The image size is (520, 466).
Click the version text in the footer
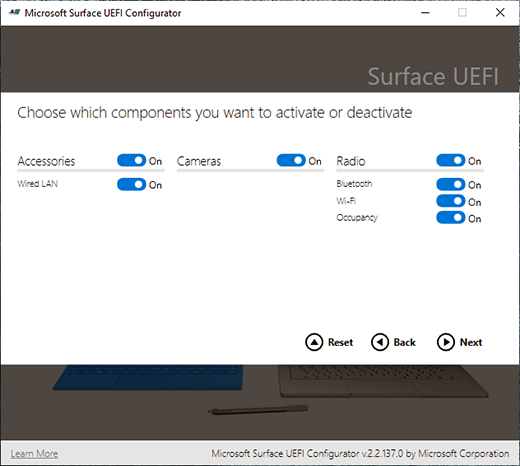pyautogui.click(x=360, y=454)
